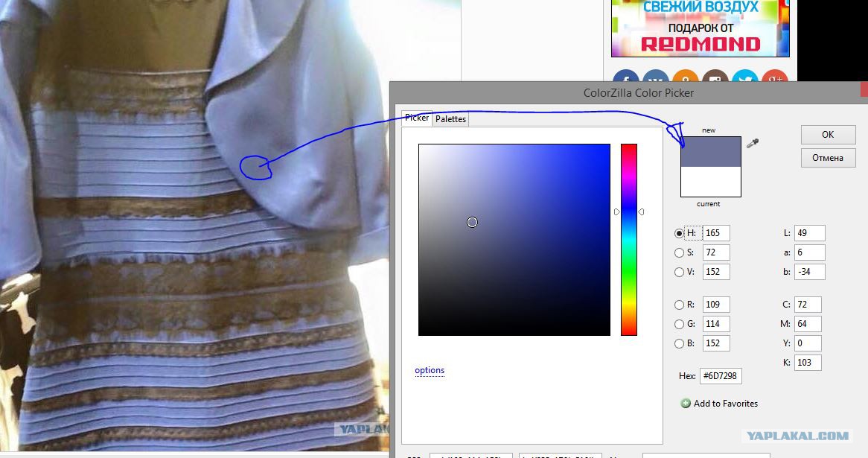
Task: Share via the Twitter bird icon
Action: [x=744, y=78]
